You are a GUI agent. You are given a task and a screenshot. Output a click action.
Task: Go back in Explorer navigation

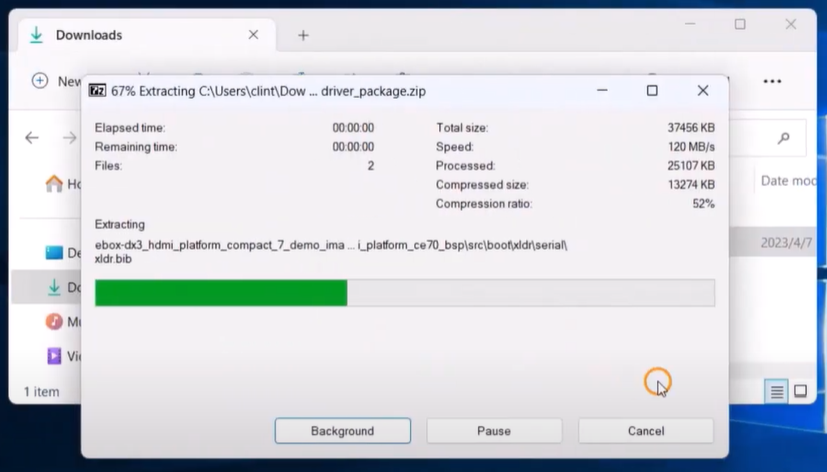click(x=32, y=138)
